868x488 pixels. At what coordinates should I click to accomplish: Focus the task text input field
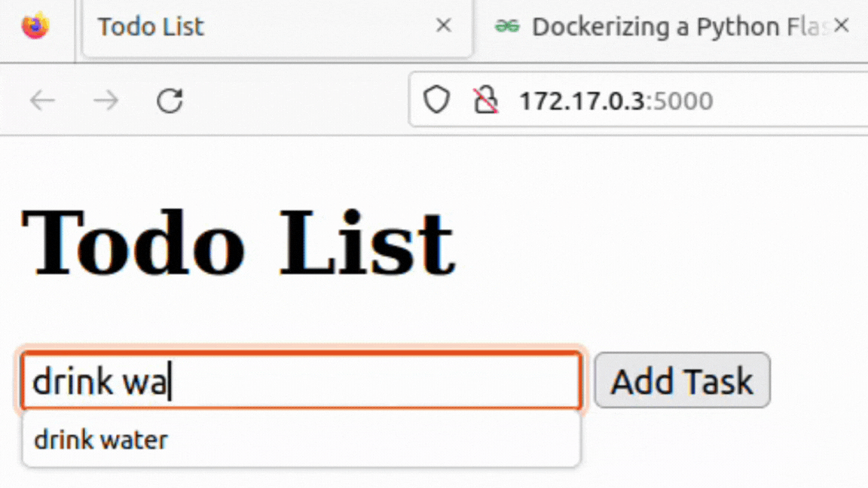(x=377, y=382)
